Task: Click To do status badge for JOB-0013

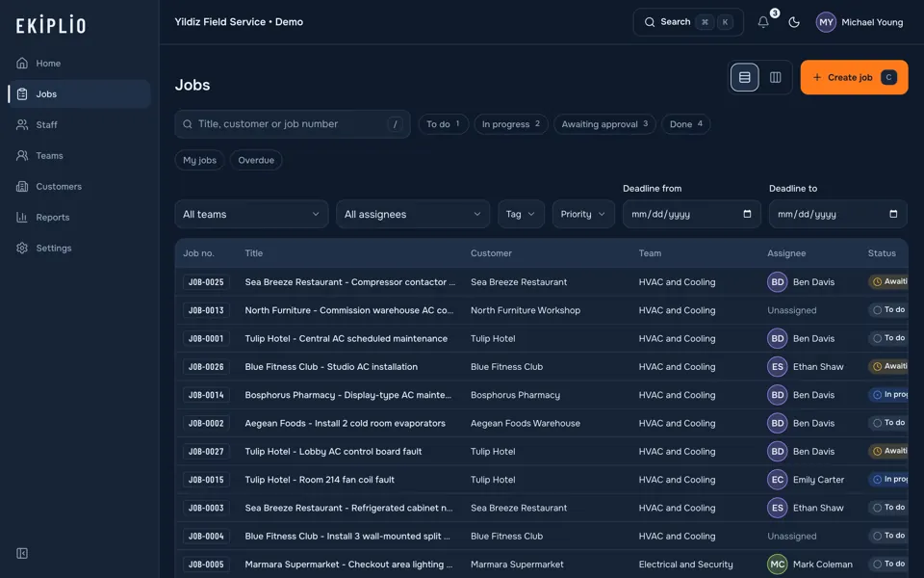Action: coord(888,309)
